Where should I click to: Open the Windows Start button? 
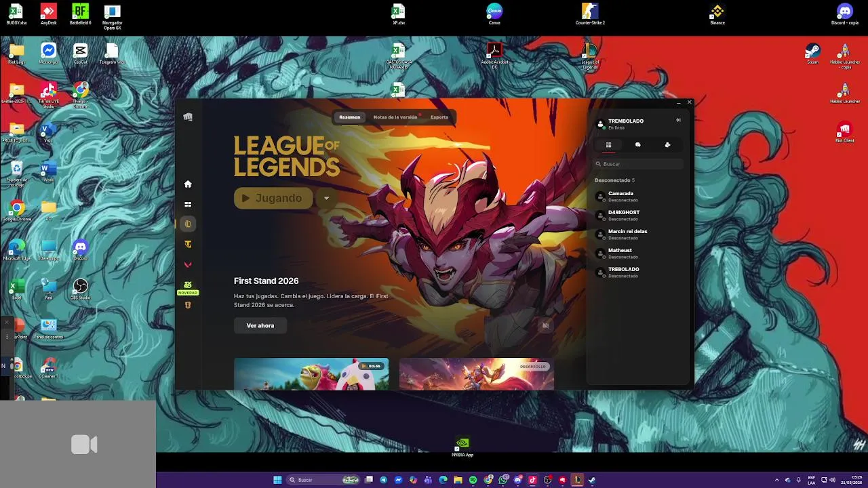(277, 480)
